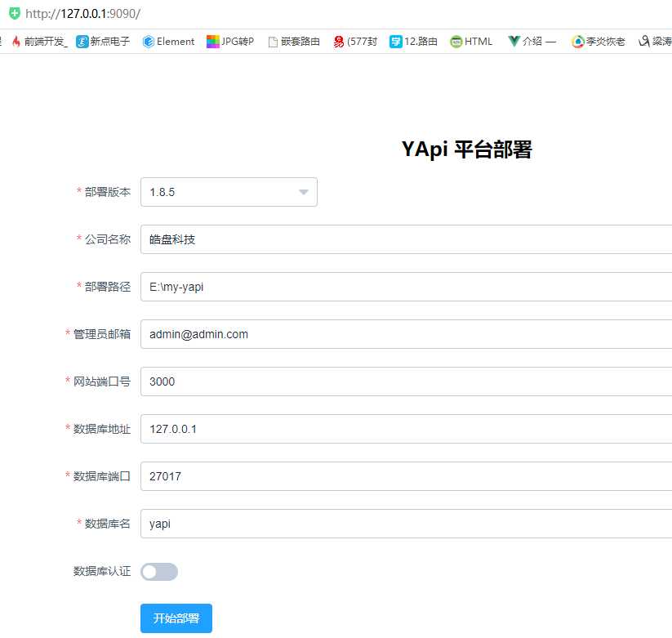Focus the 数据库地址 input with 127.0.0.1
The width and height of the screenshot is (672, 638).
click(x=407, y=429)
